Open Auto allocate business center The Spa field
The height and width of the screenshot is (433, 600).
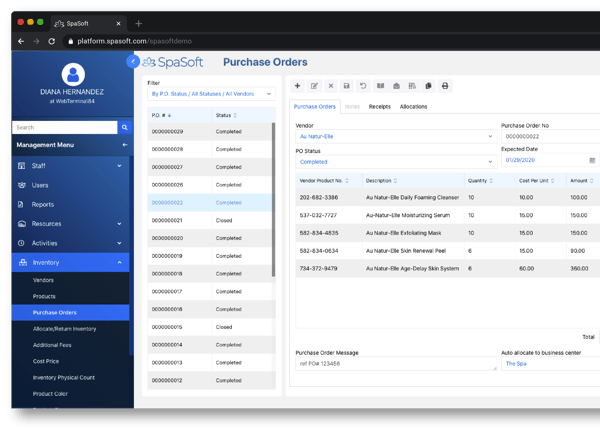(x=550, y=363)
